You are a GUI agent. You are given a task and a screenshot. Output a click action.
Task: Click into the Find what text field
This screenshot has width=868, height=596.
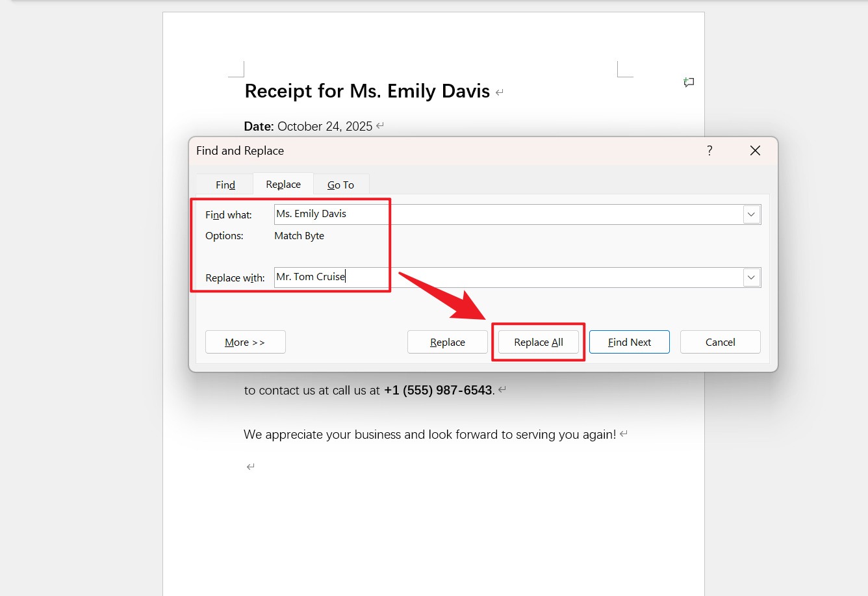pos(507,214)
